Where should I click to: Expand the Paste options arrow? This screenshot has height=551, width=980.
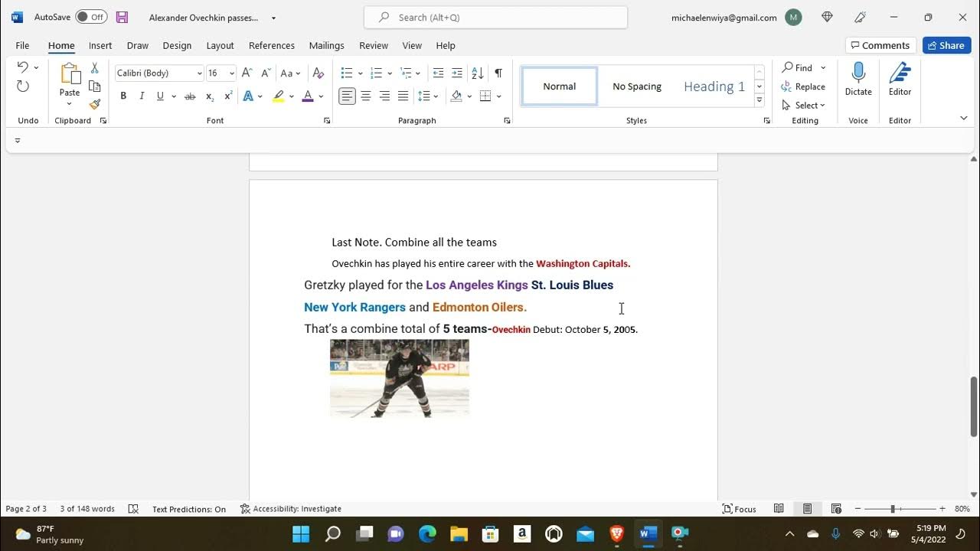click(70, 104)
